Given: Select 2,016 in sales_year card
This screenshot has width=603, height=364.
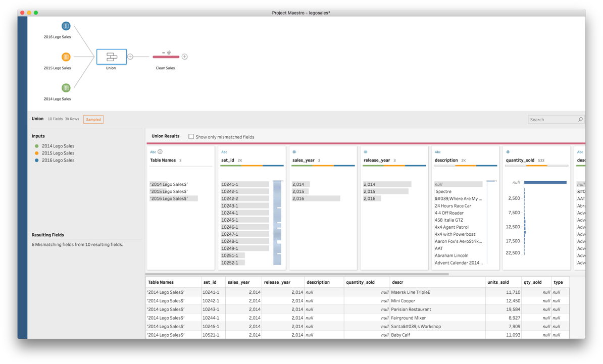Looking at the screenshot, I should [x=316, y=199].
